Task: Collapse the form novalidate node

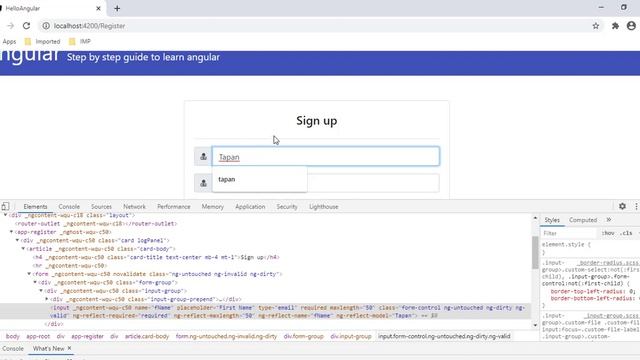Action: point(29,274)
